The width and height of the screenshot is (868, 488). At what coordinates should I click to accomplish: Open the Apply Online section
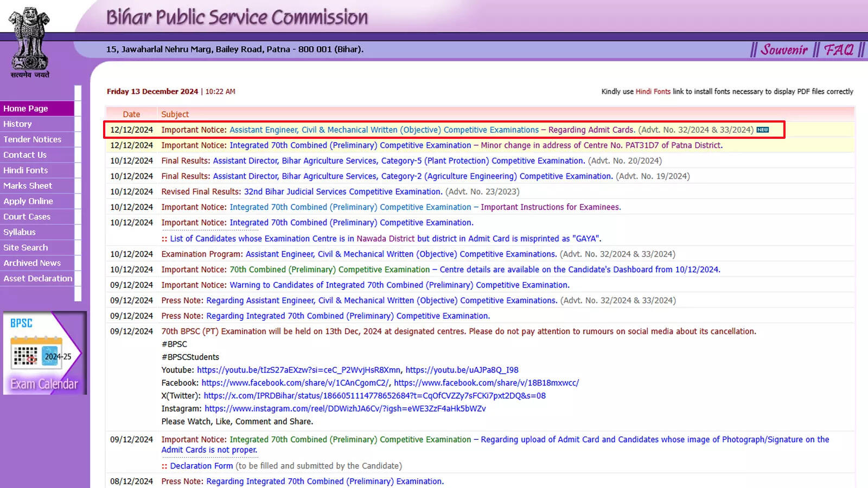pyautogui.click(x=28, y=201)
